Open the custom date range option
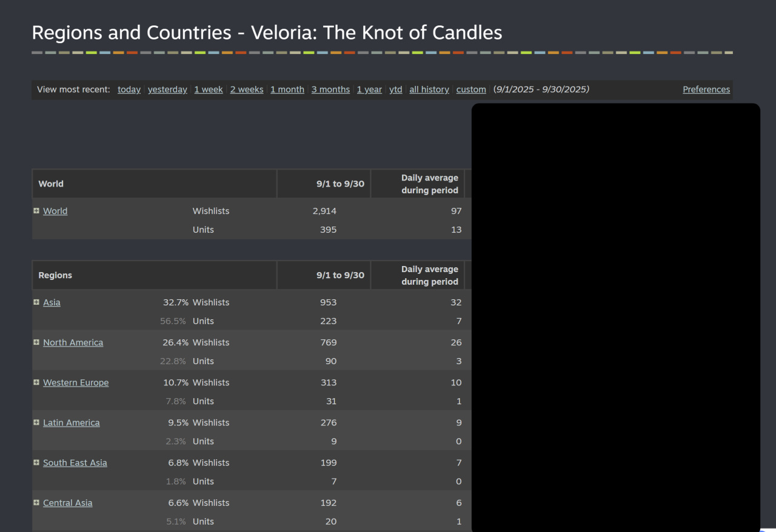Screen dimensions: 776x532 click(471, 90)
